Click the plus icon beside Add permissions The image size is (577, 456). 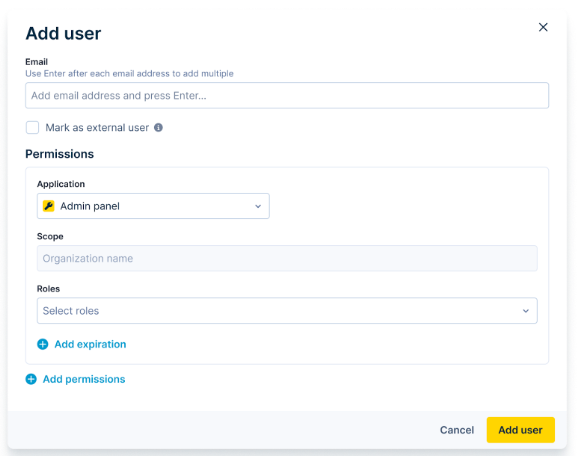point(31,379)
